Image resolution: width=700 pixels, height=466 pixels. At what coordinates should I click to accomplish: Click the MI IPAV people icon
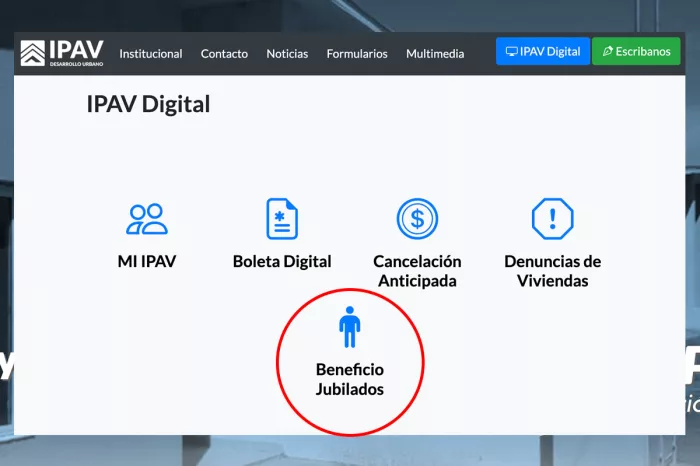tap(147, 219)
